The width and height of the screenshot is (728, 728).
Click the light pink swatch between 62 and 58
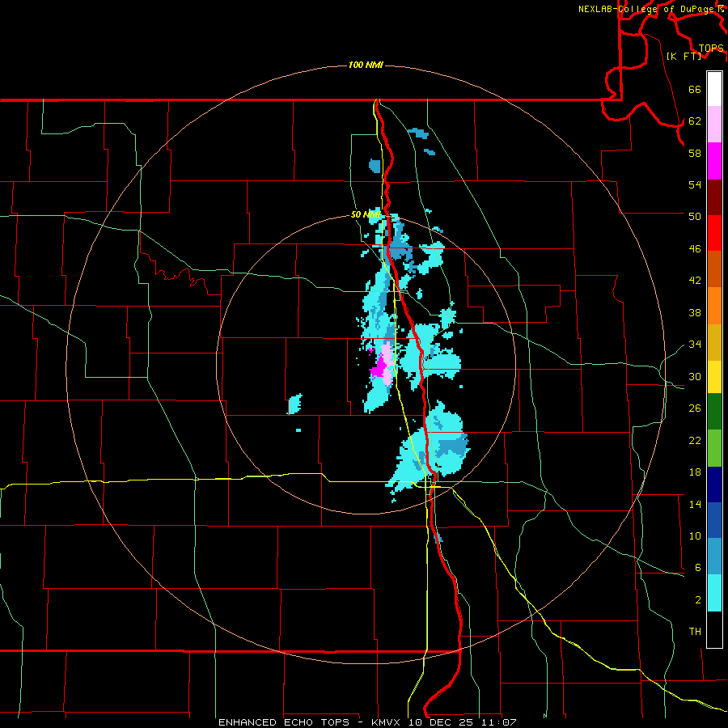pos(714,125)
